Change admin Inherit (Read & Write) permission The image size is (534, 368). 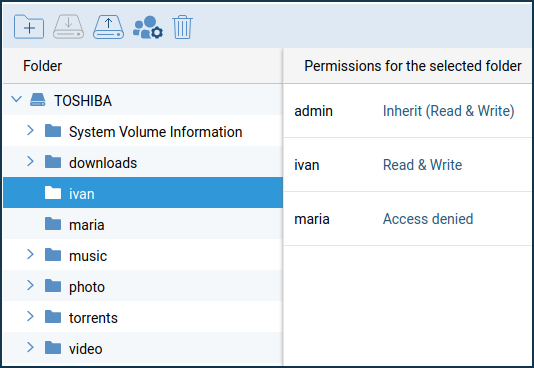(449, 111)
